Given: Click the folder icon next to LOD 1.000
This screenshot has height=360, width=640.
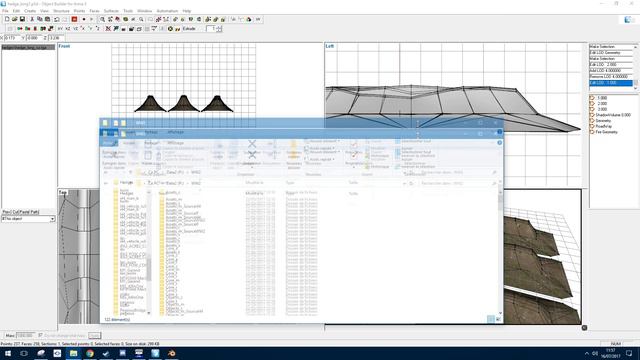Looking at the screenshot, I should pyautogui.click(x=592, y=98).
